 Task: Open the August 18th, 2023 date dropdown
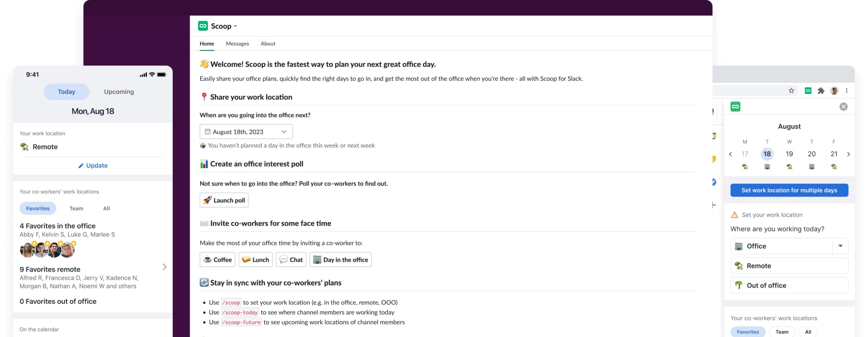tap(246, 132)
